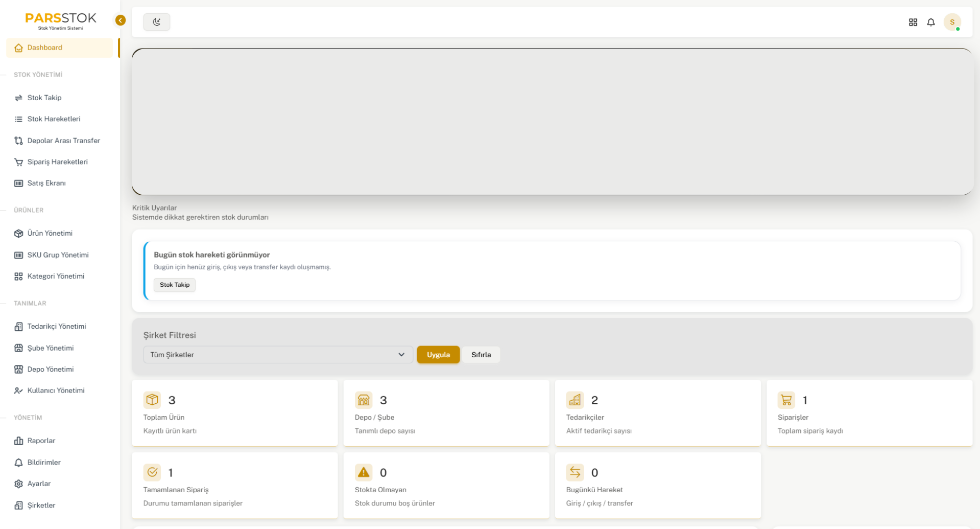Open Stok Takip from the sidebar

tap(45, 98)
